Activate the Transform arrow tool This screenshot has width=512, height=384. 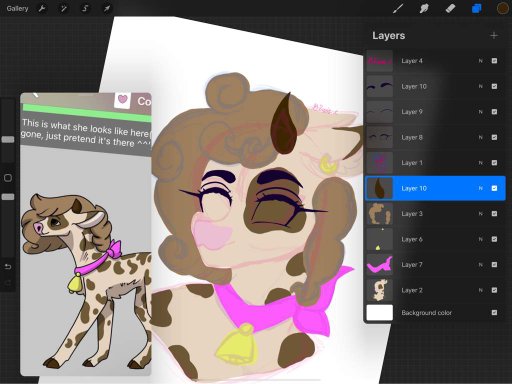[107, 8]
